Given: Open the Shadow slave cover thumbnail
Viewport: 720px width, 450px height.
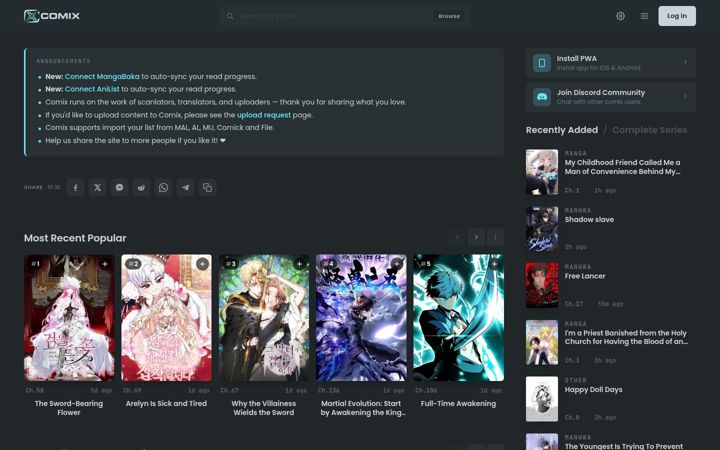Looking at the screenshot, I should 542,229.
